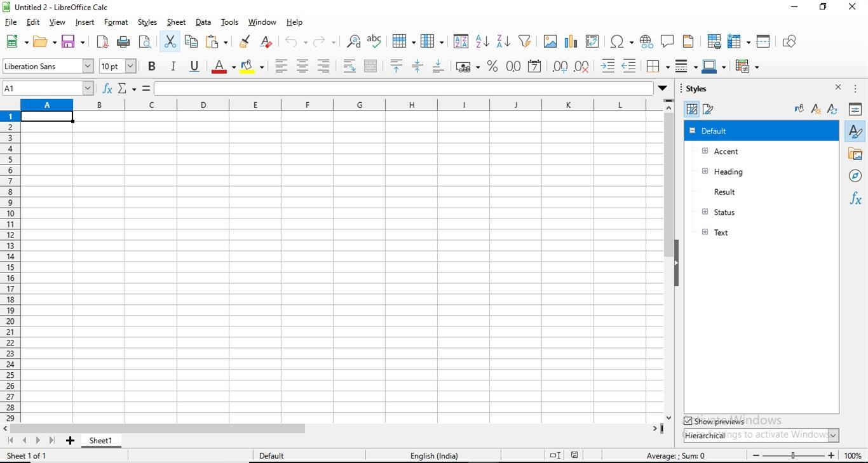Toggle underline formatting

[x=194, y=66]
